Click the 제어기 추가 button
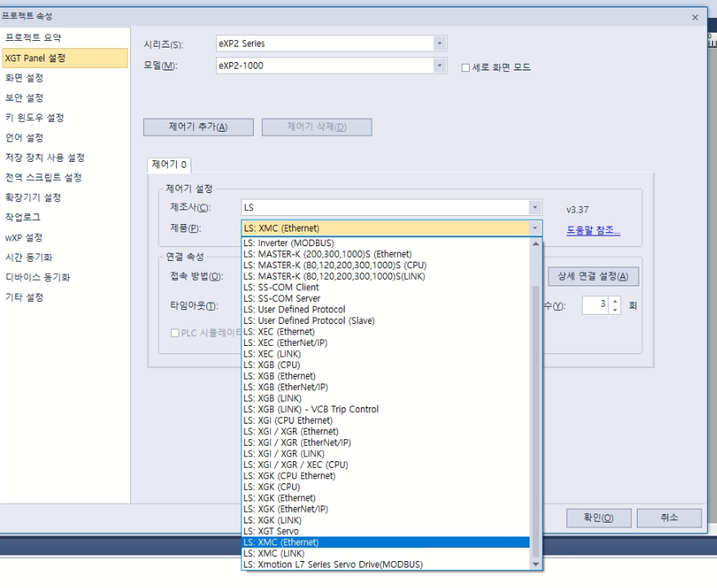Screen dimensions: 717x588 click(x=198, y=127)
